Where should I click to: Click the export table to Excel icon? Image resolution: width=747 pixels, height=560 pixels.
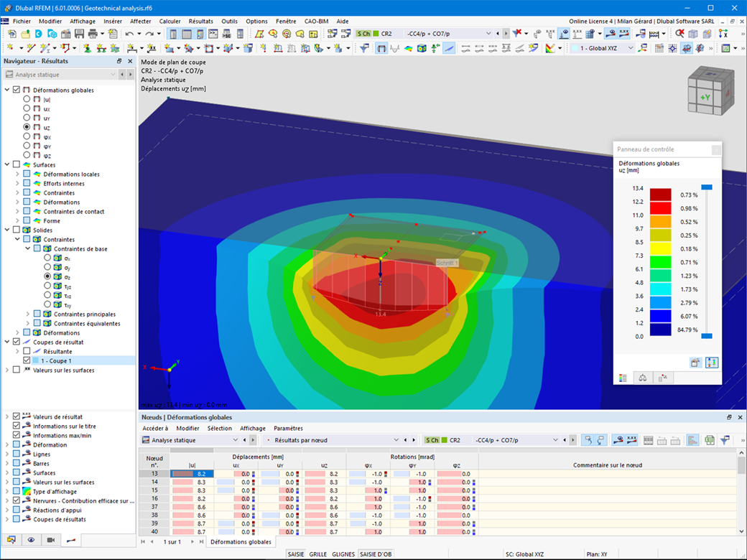tap(710, 440)
